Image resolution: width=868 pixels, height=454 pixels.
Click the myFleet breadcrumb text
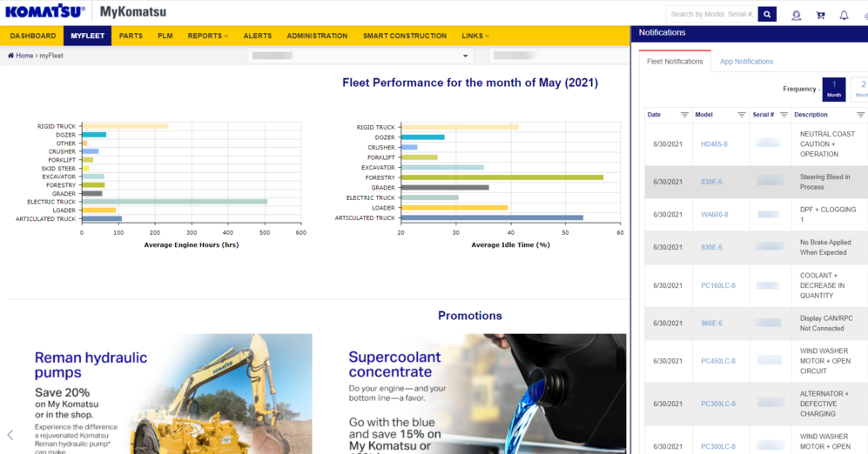[50, 56]
